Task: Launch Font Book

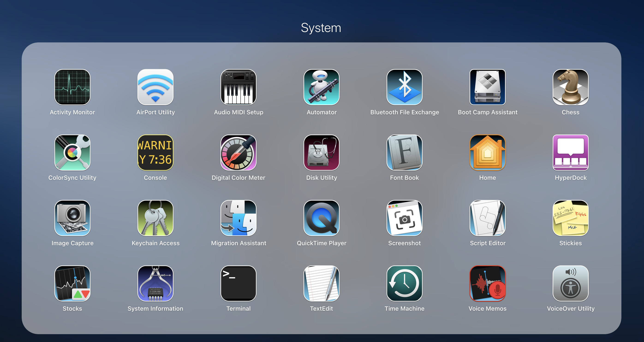Action: 404,153
